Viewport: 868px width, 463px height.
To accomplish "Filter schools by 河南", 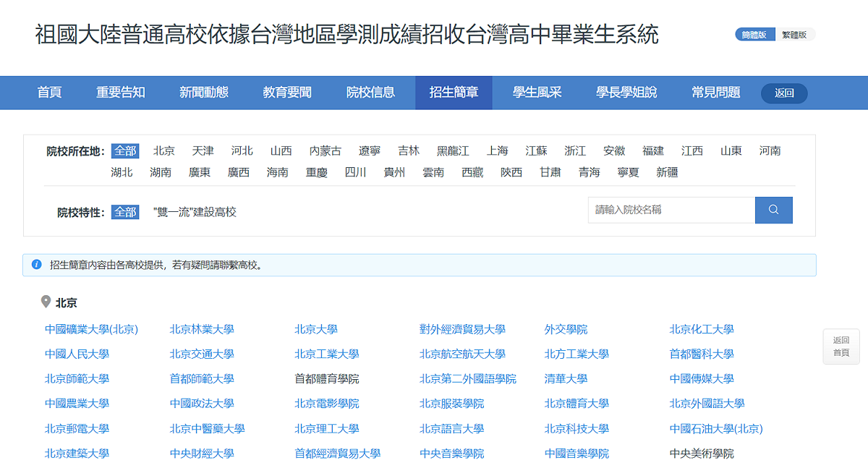I will pyautogui.click(x=770, y=150).
